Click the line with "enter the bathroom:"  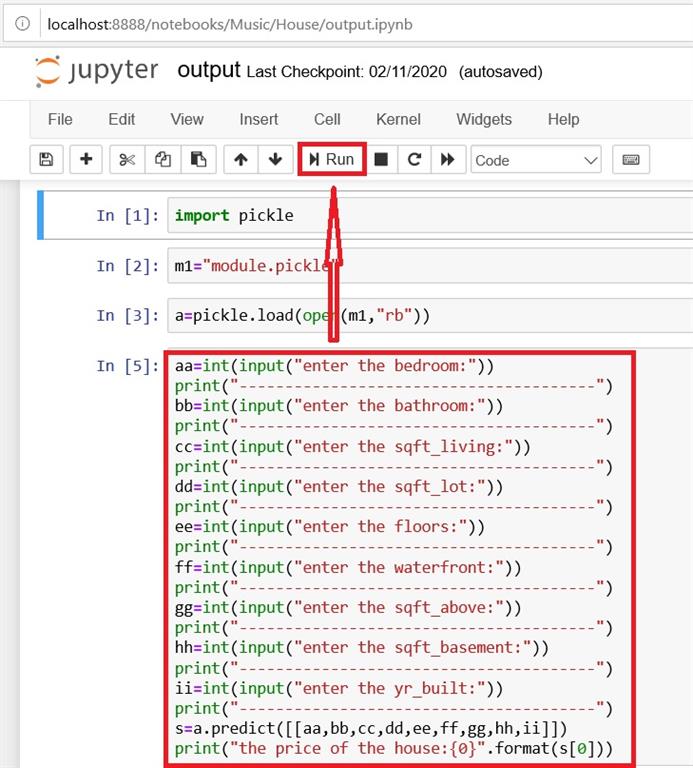[x=339, y=406]
